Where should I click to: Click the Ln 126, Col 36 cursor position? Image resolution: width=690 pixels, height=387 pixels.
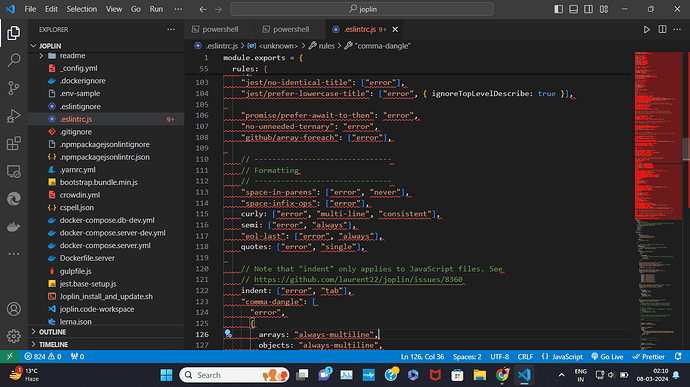(x=422, y=357)
